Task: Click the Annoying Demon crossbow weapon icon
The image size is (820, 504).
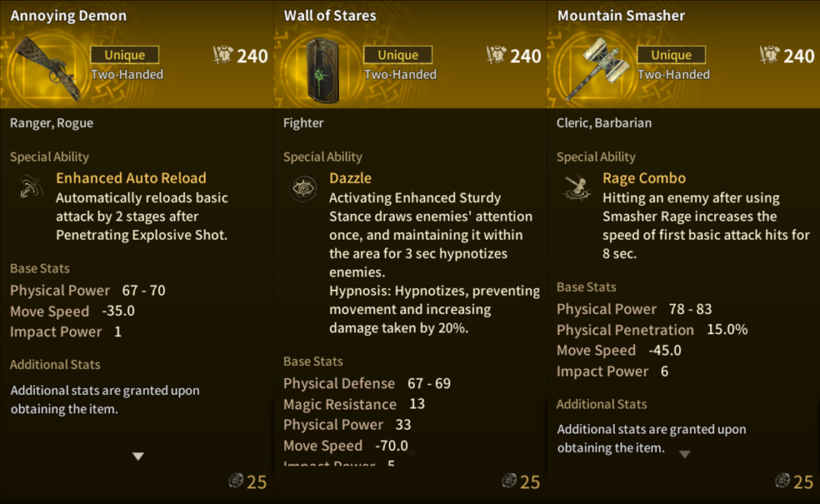Action: pos(47,68)
